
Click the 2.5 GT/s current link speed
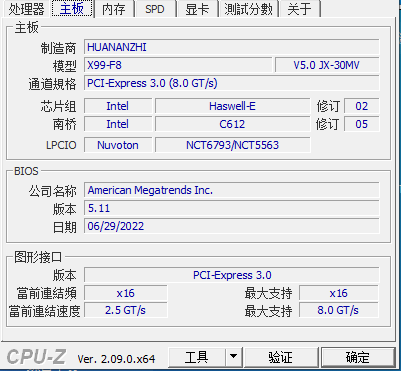click(x=125, y=310)
